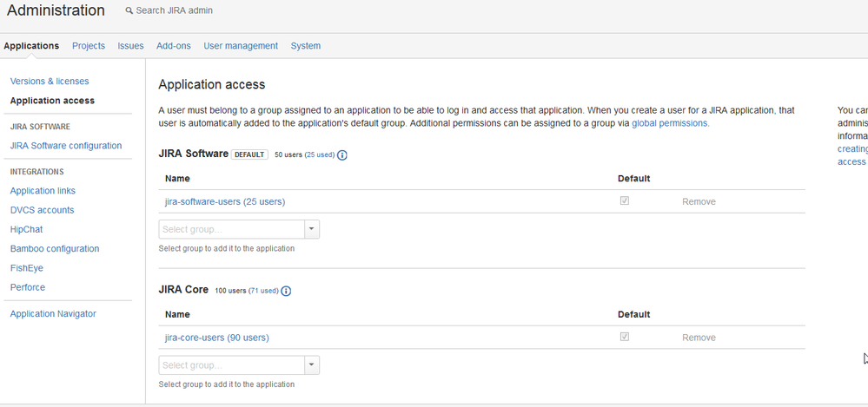
Task: Click the INTEGRATIONS sidebar heading
Action: point(37,172)
